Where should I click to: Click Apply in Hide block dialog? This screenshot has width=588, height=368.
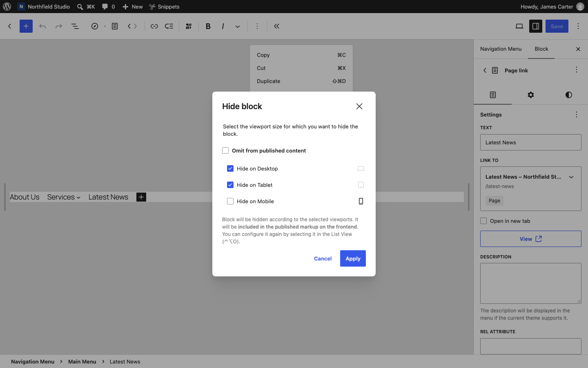(x=353, y=258)
